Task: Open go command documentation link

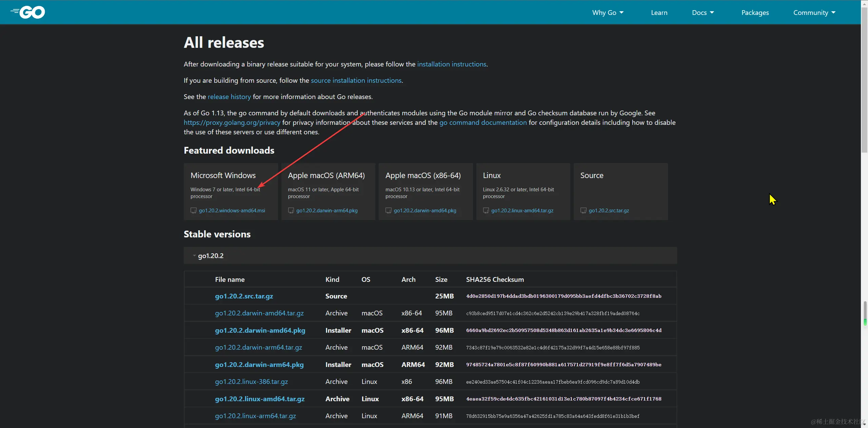Action: [483, 122]
